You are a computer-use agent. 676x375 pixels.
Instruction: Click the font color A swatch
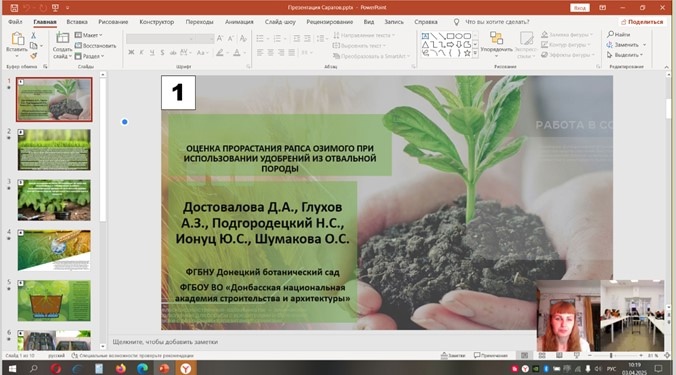(237, 53)
